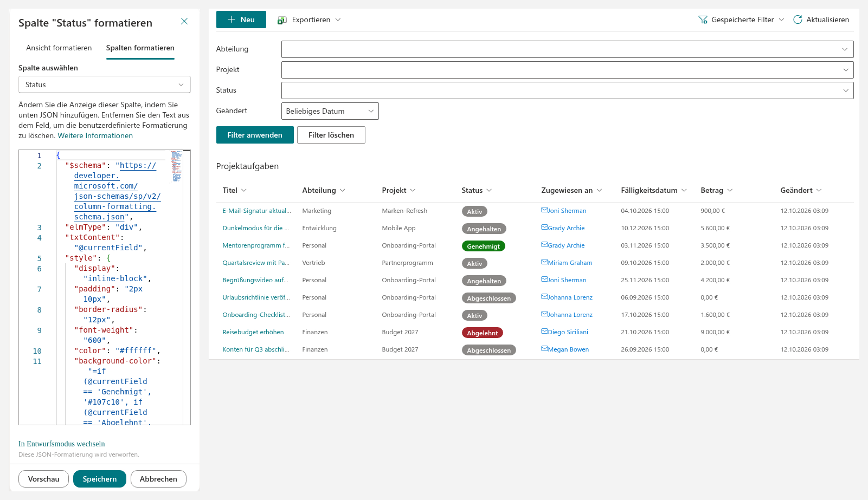This screenshot has height=500, width=868.
Task: Click mail icon next to Diego Siciliani
Action: (x=544, y=332)
